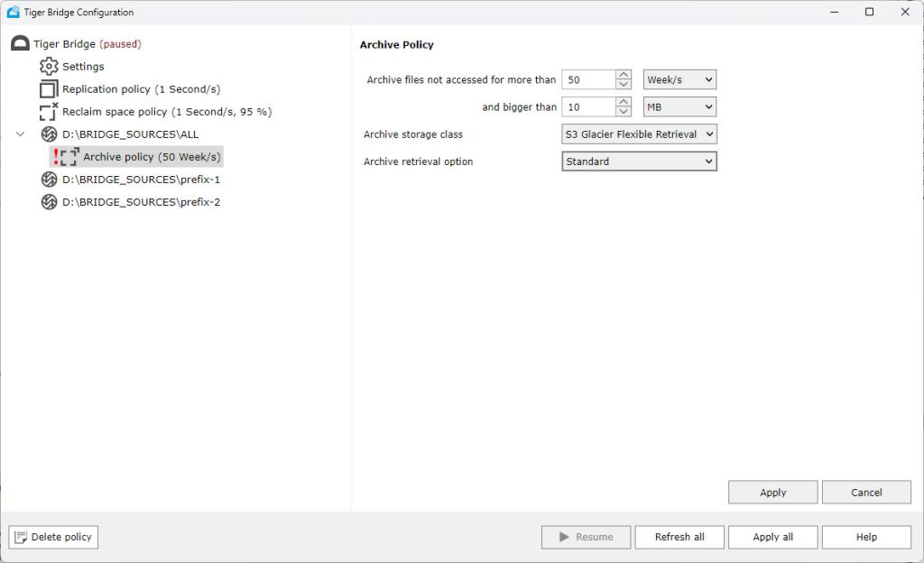Close the Tiger Bridge Configuration window

pos(905,12)
